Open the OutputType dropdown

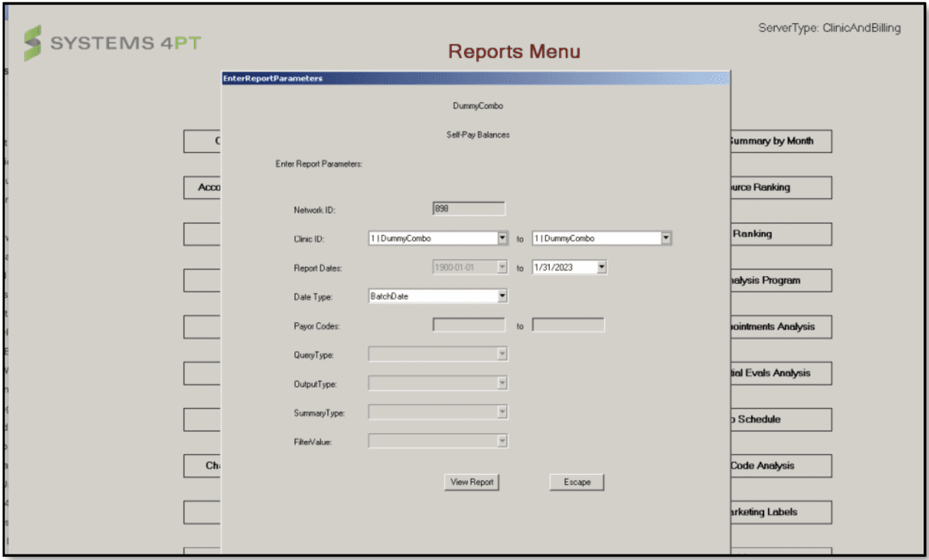pyautogui.click(x=502, y=383)
